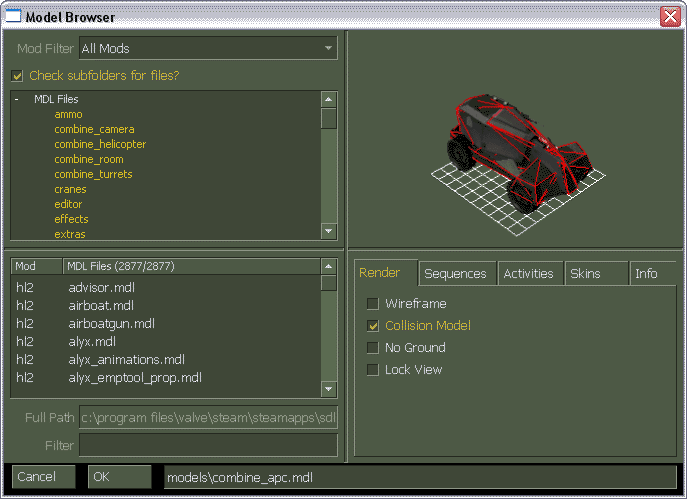Select the combine_helicopter folder
Screen dimensions: 687x499
(x=100, y=144)
